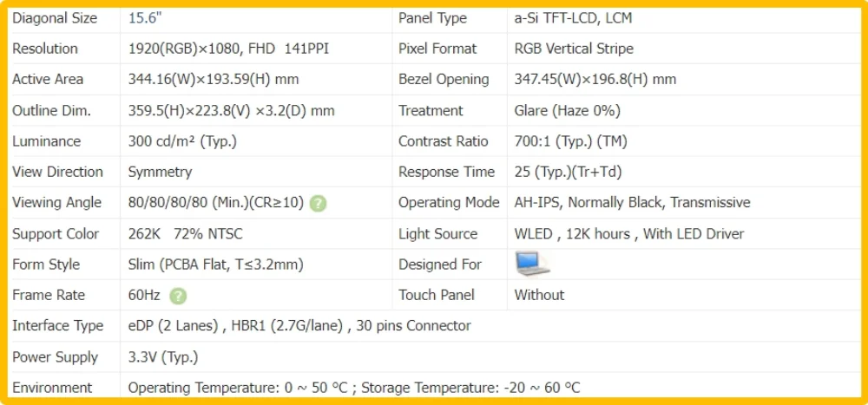The height and width of the screenshot is (405, 868).
Task: Click the Treatment Glare (Haze 0%) value
Action: (x=568, y=111)
